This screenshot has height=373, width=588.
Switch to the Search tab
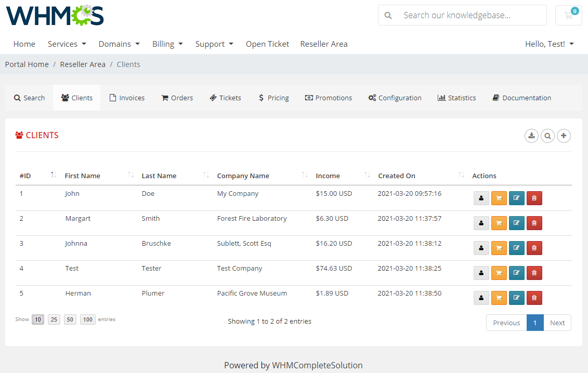[29, 98]
